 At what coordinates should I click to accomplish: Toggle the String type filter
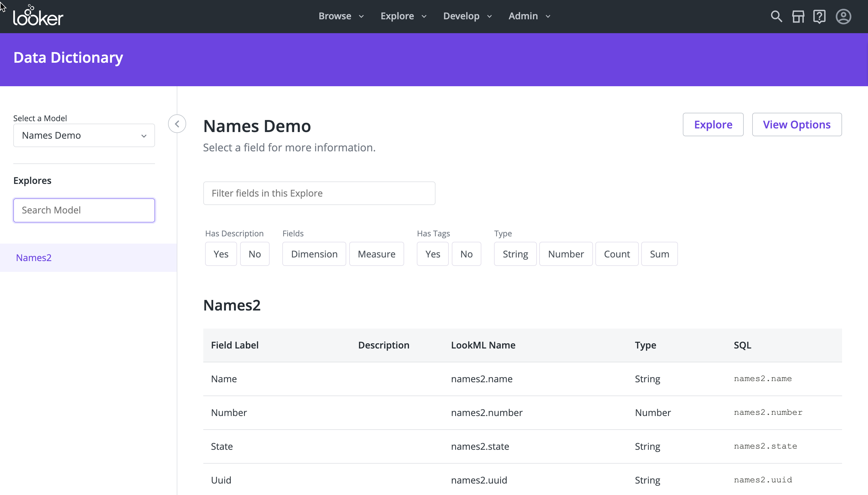515,254
